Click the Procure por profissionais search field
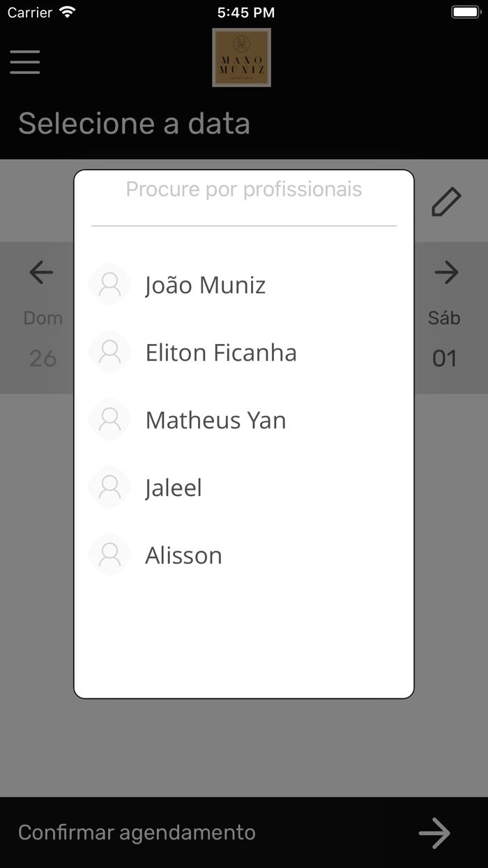 [243, 189]
